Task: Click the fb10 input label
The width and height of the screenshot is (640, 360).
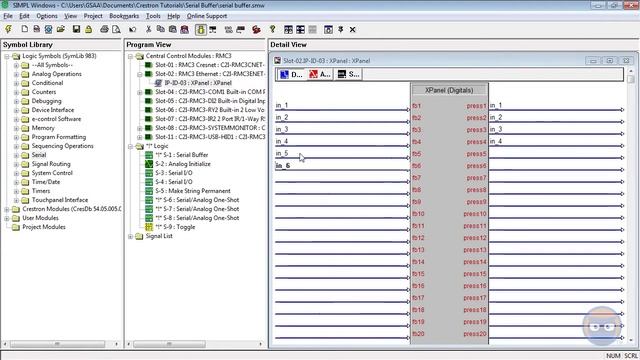Action: click(418, 214)
